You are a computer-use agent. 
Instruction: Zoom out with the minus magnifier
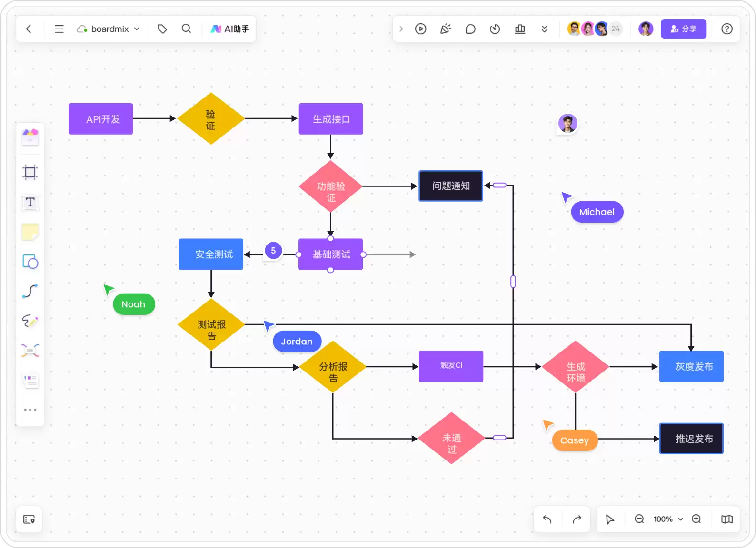639,519
